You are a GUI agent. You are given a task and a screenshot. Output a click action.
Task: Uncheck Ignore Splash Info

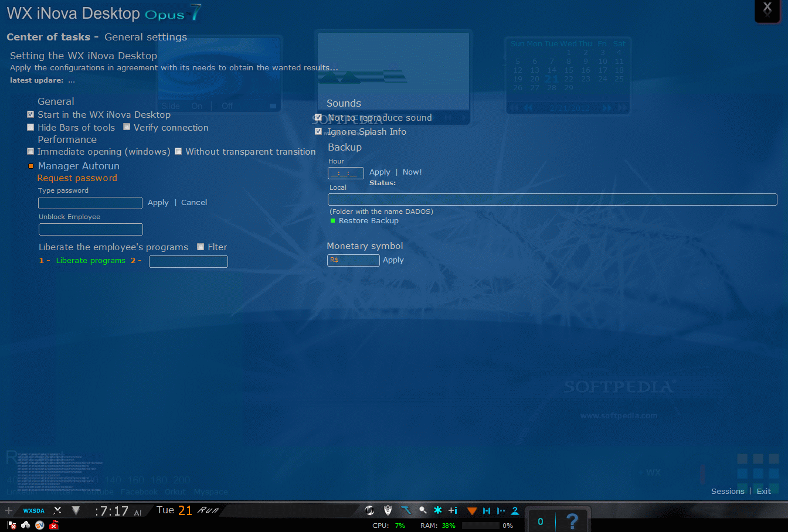[x=318, y=131]
